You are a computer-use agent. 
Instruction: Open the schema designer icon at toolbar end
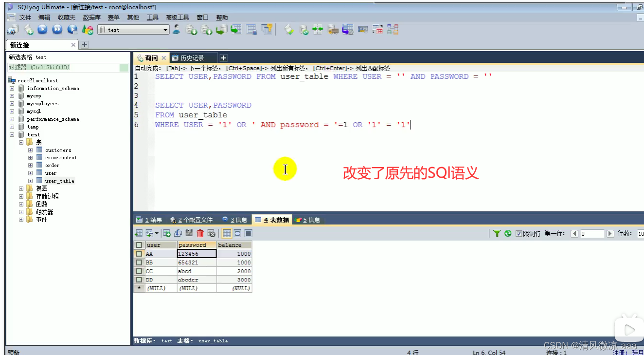(392, 30)
